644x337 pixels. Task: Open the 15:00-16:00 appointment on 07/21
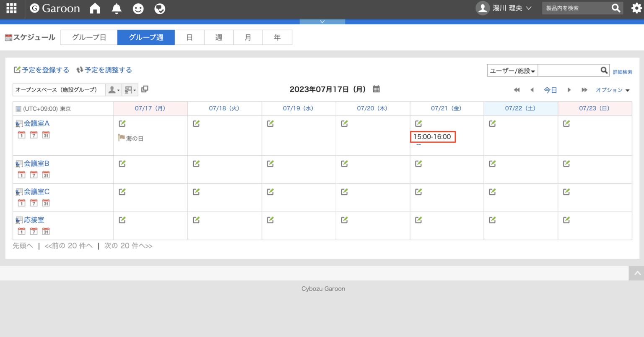pos(432,137)
